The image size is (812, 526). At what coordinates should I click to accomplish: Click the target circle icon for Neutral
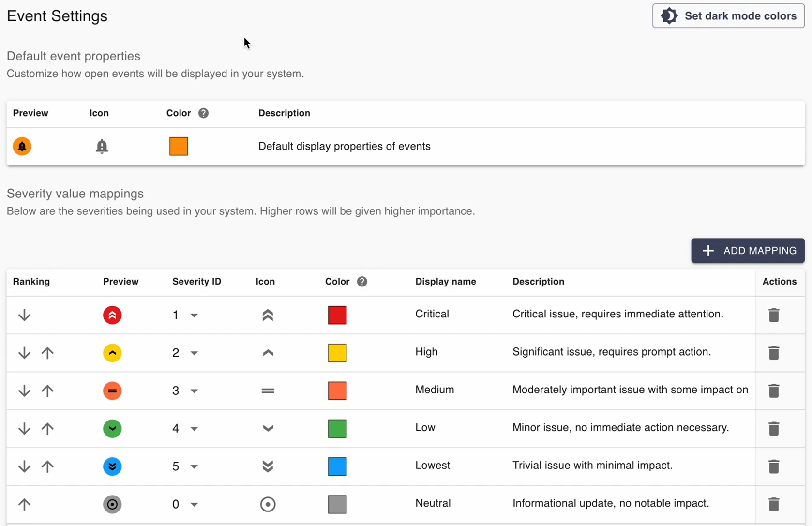point(268,504)
